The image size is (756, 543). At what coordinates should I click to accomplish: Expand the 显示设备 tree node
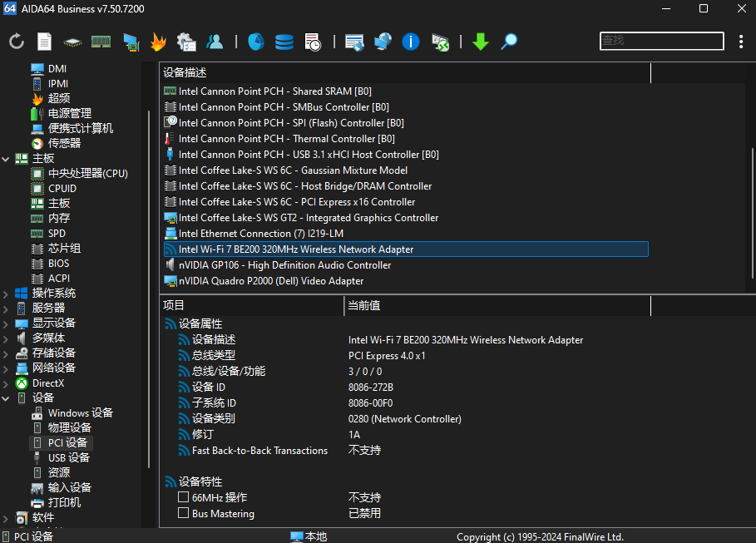(6, 323)
